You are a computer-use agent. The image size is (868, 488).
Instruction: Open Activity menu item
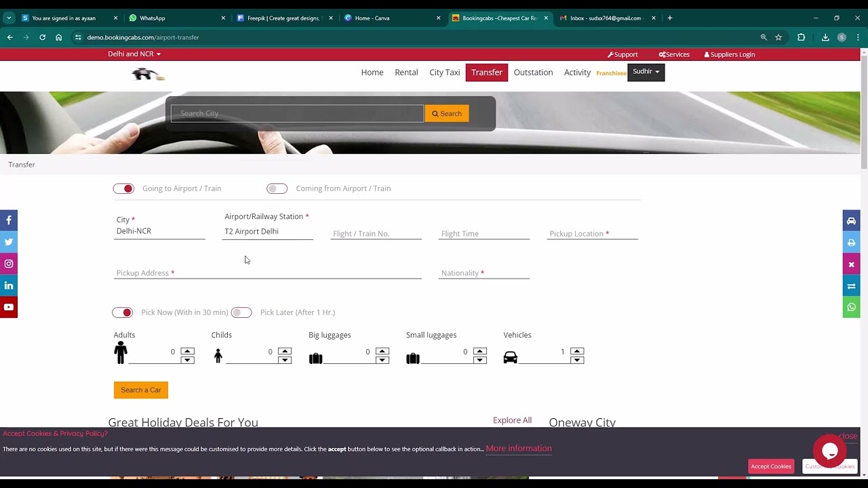tap(577, 73)
